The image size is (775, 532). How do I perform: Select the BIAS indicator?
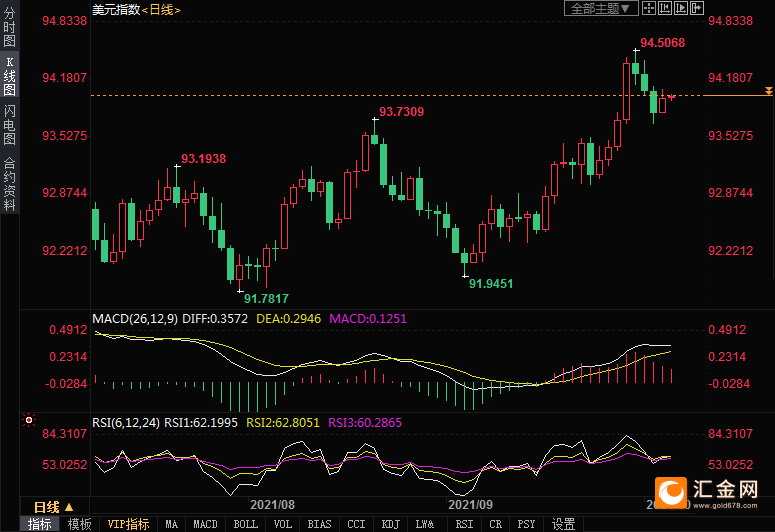click(319, 524)
